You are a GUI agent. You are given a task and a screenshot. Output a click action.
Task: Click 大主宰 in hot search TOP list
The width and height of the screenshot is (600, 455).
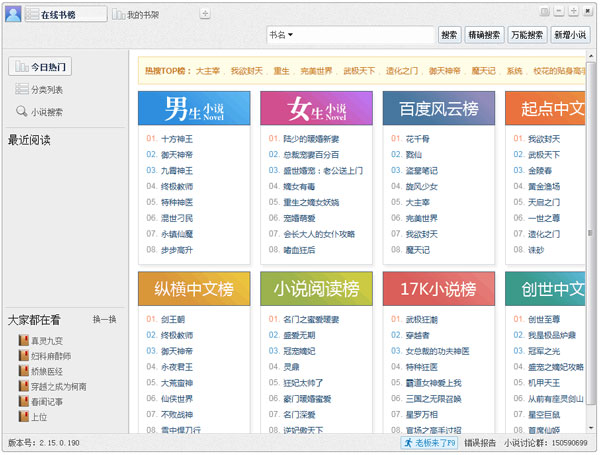tap(208, 71)
